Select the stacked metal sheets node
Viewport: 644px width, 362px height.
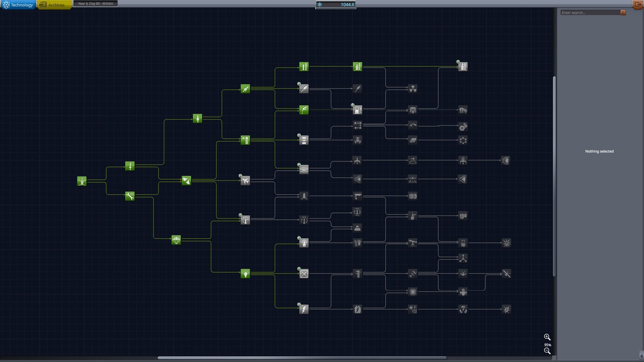point(413,140)
